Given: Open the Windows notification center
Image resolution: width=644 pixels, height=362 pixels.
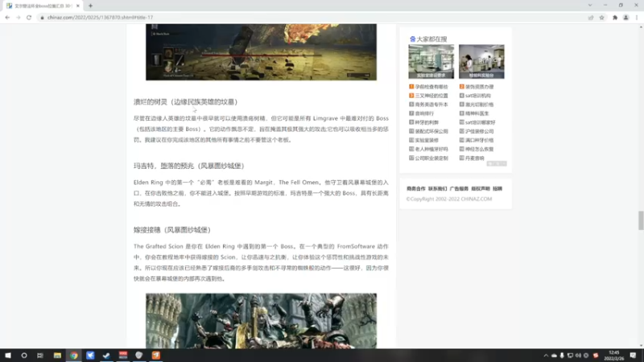Looking at the screenshot, I should pyautogui.click(x=633, y=356).
